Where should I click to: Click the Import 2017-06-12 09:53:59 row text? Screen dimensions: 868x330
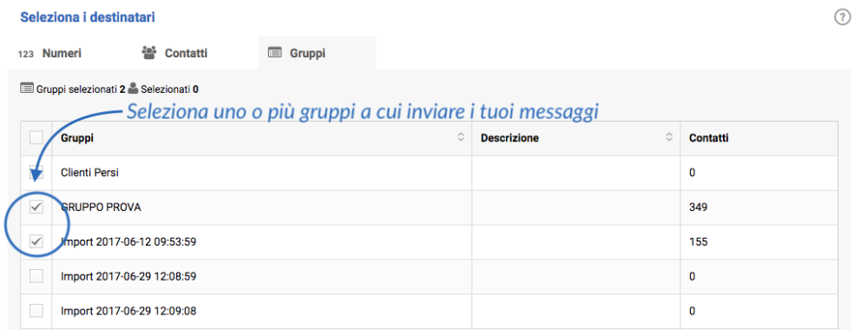point(128,242)
